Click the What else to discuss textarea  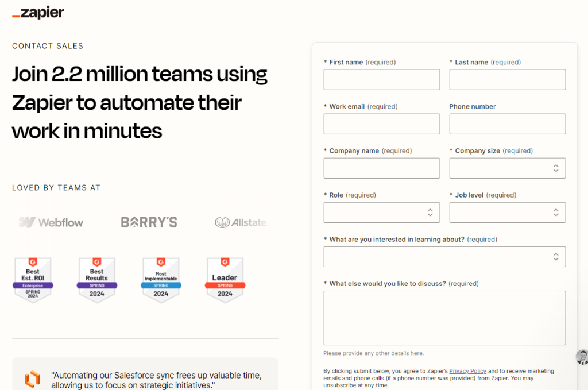coord(444,318)
